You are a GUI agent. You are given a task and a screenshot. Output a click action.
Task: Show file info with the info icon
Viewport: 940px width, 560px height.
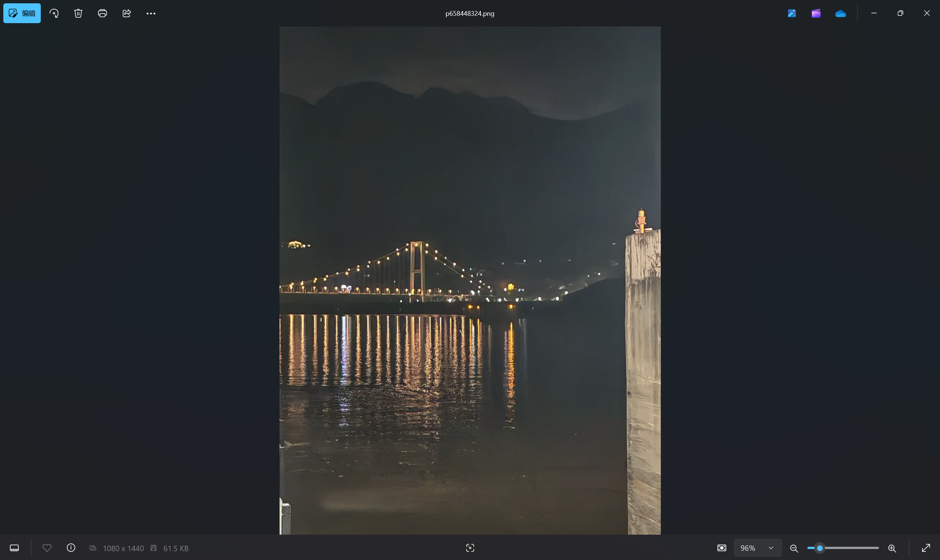[71, 548]
